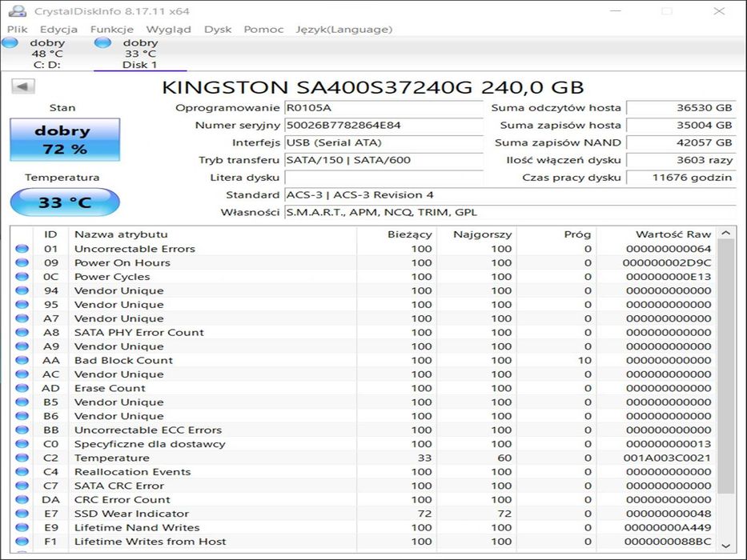Image resolution: width=747 pixels, height=560 pixels.
Task: Click the Suma zapisów NAND value 42057 GB
Action: tap(681, 142)
